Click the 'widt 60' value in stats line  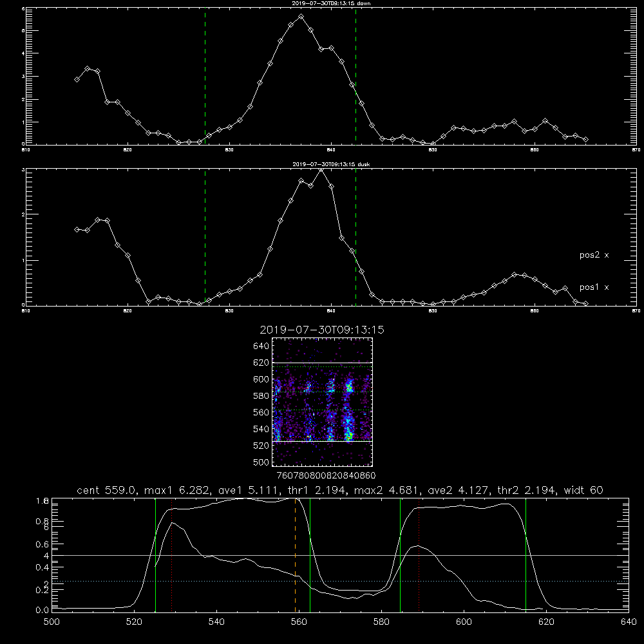click(x=583, y=490)
